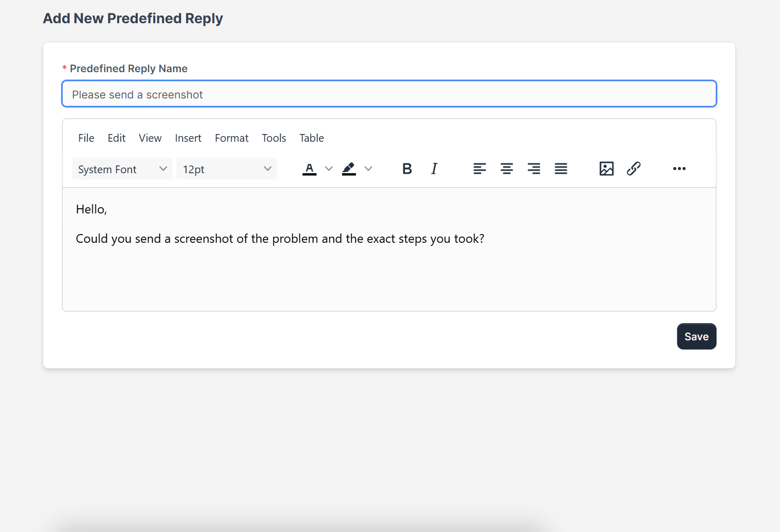Screen dimensions: 780x532
Task: Open the View menu
Action: click(150, 138)
